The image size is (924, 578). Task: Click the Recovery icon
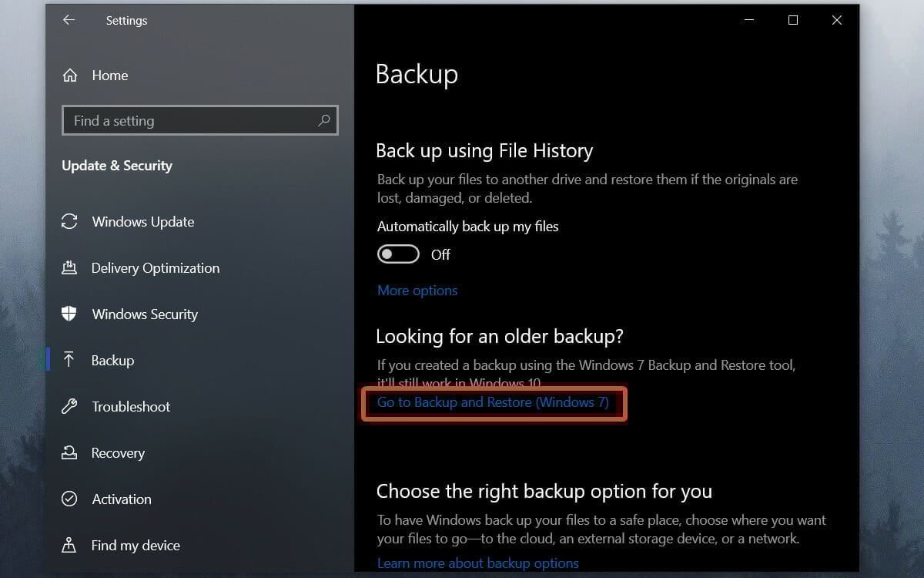(69, 453)
